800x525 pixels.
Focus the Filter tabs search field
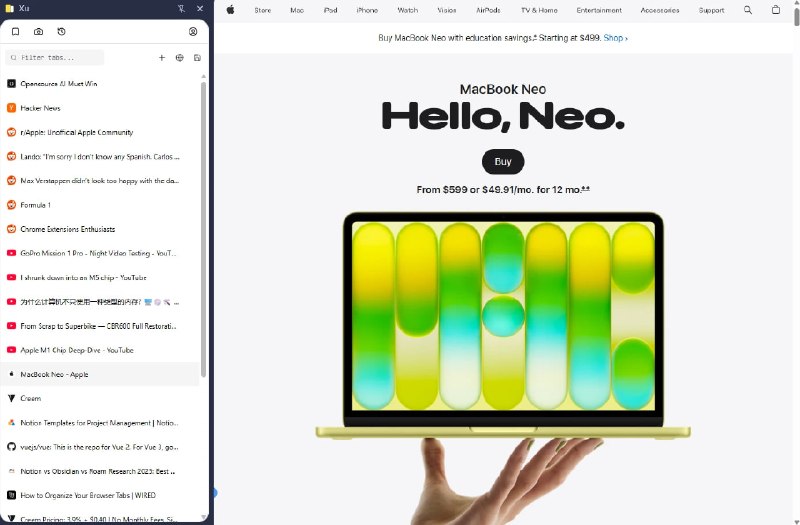click(x=55, y=58)
